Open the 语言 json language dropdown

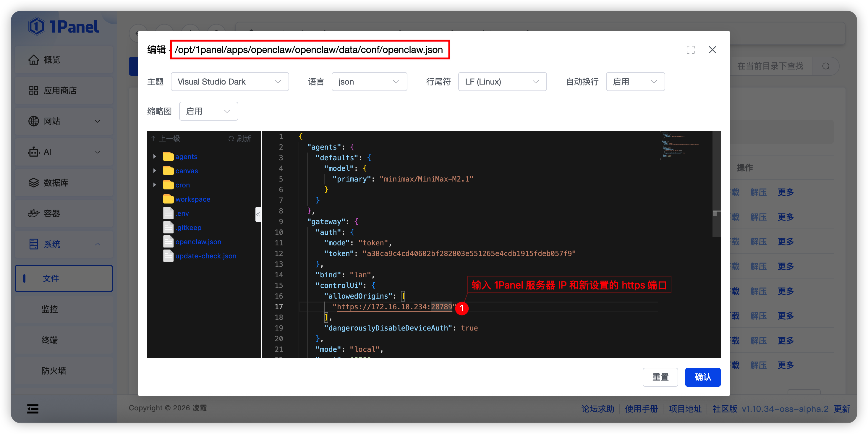coord(369,82)
